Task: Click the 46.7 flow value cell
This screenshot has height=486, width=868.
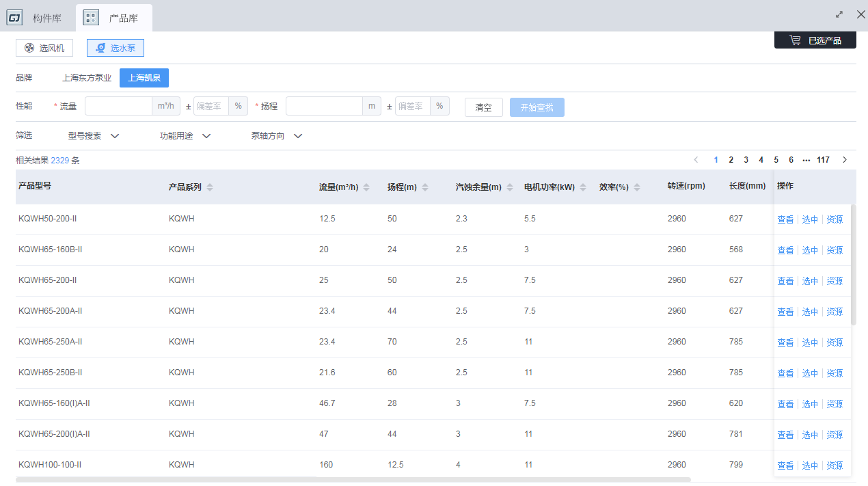Action: (327, 403)
